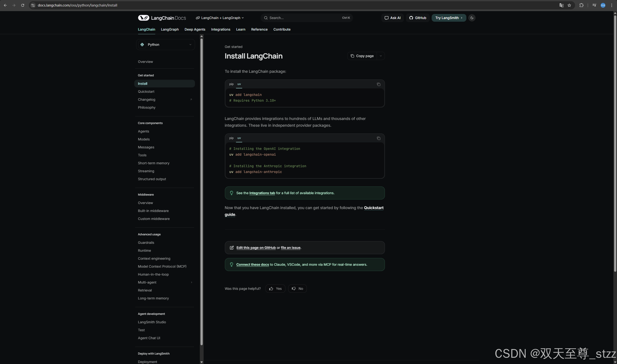The width and height of the screenshot is (617, 364).
Task: Expand the LangChain + LangGraph product selector
Action: pyautogui.click(x=220, y=18)
